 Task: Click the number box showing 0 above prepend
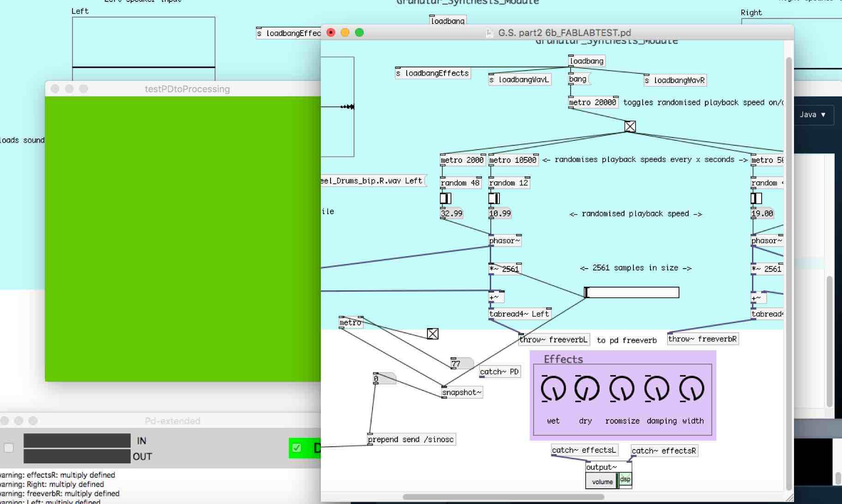click(x=384, y=378)
